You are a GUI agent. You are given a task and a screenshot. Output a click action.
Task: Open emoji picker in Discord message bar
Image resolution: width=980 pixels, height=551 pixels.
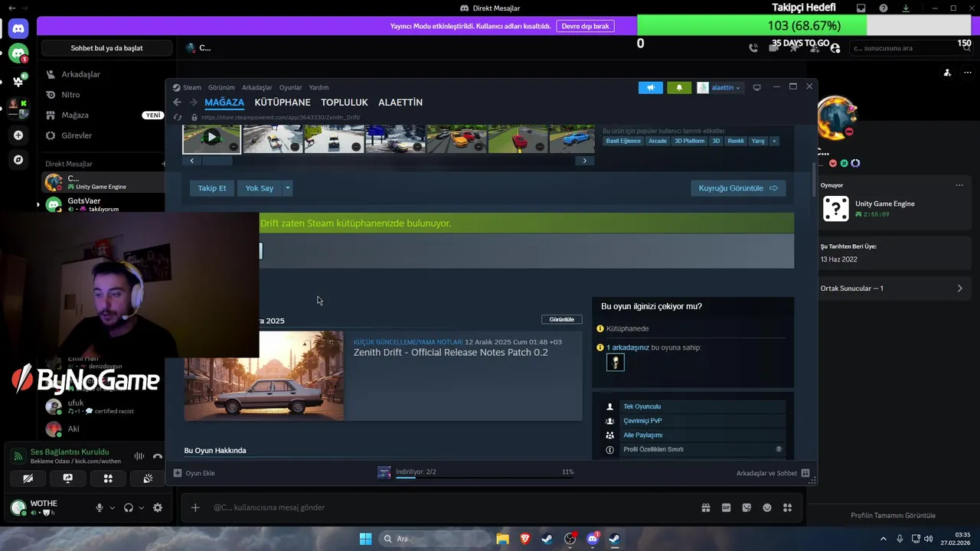(x=767, y=507)
